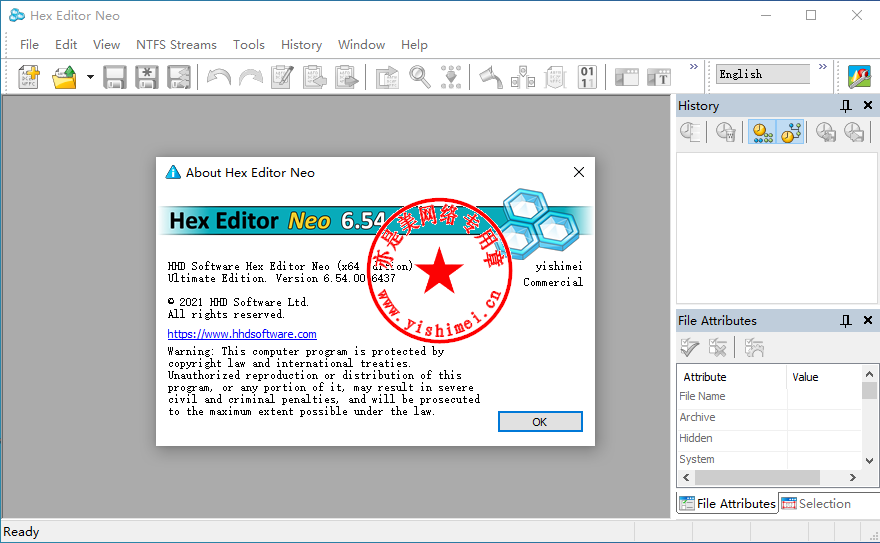
Task: Click the Value column header
Action: [x=823, y=377]
